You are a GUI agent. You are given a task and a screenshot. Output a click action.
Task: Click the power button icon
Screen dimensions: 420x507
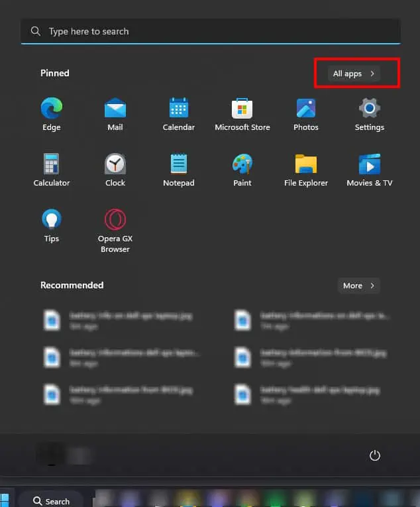[x=375, y=455]
